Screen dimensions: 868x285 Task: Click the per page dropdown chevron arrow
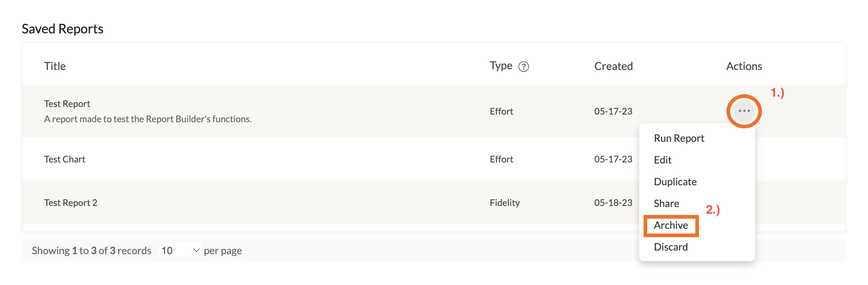tap(196, 251)
